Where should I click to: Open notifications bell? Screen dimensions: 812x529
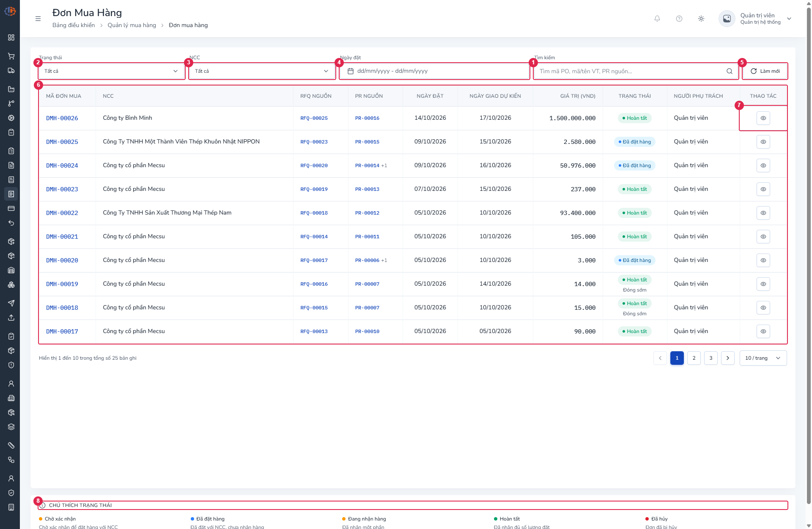coord(657,19)
